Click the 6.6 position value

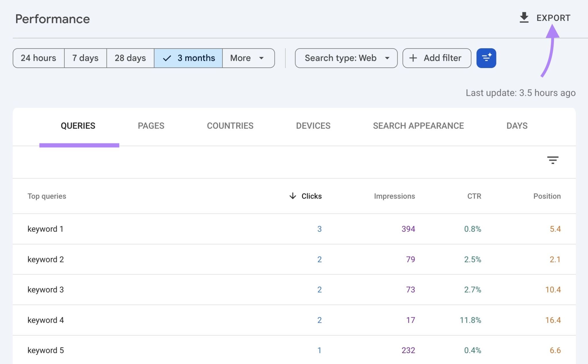point(555,350)
